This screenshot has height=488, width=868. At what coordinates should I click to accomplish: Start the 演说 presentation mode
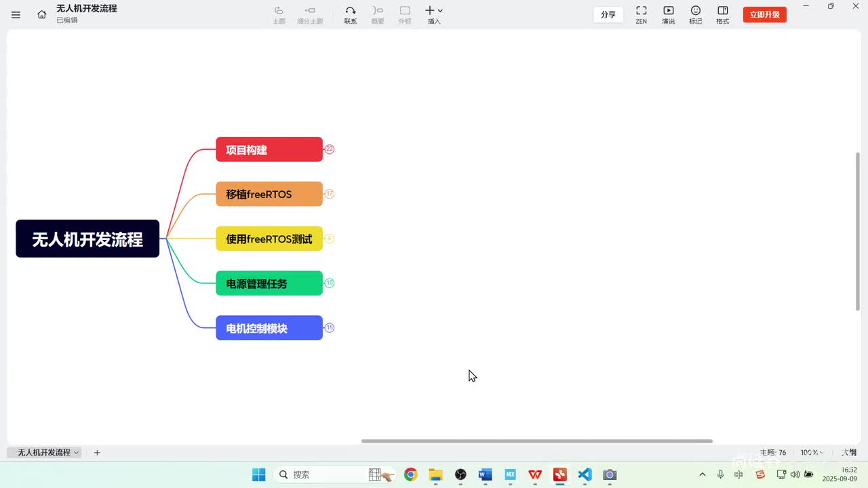coord(669,15)
